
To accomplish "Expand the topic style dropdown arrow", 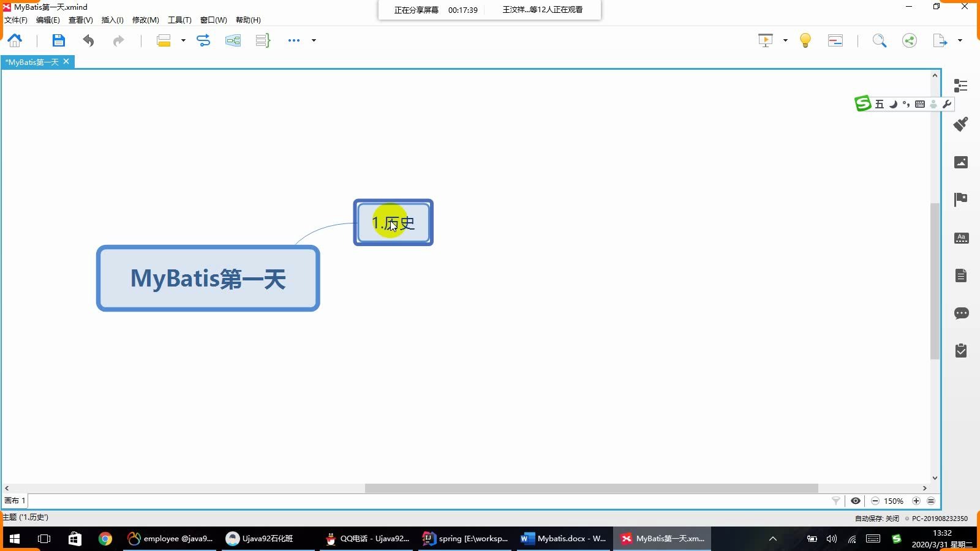I will [183, 40].
